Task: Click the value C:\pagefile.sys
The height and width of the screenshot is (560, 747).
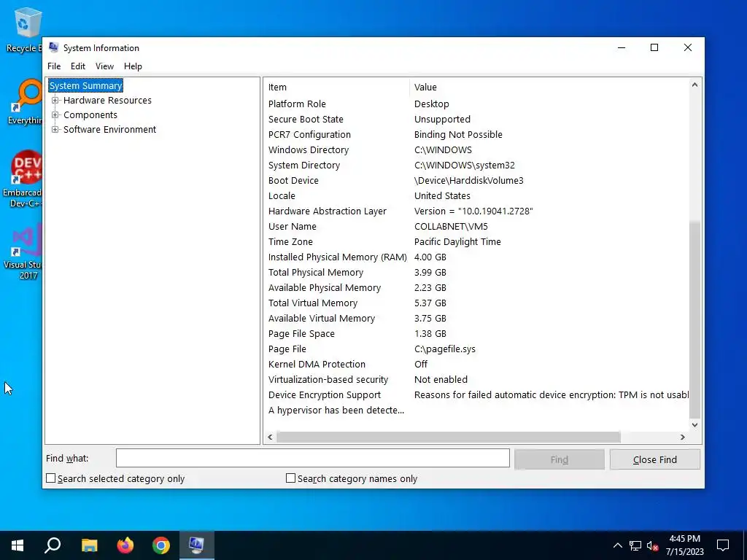Action: (x=444, y=349)
